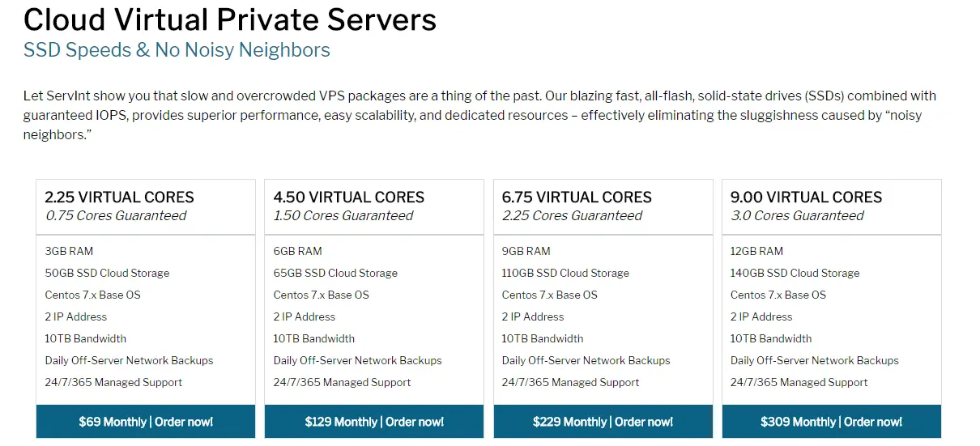Order the $129 Monthly plan
Screen dimensions: 980x446
[374, 422]
